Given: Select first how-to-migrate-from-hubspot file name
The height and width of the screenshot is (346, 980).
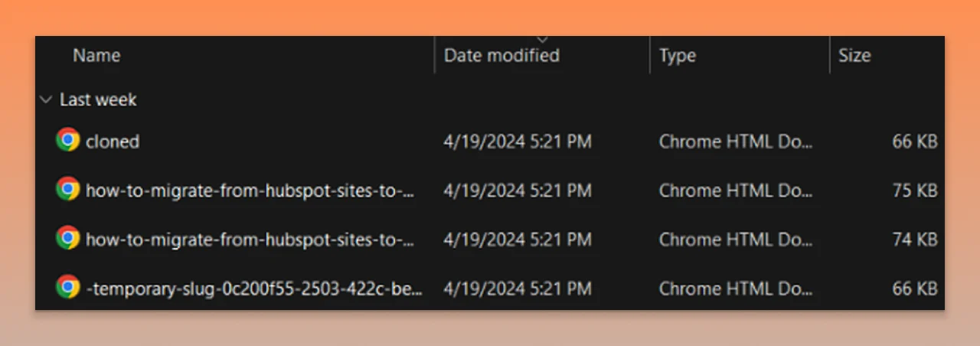Looking at the screenshot, I should click(250, 191).
